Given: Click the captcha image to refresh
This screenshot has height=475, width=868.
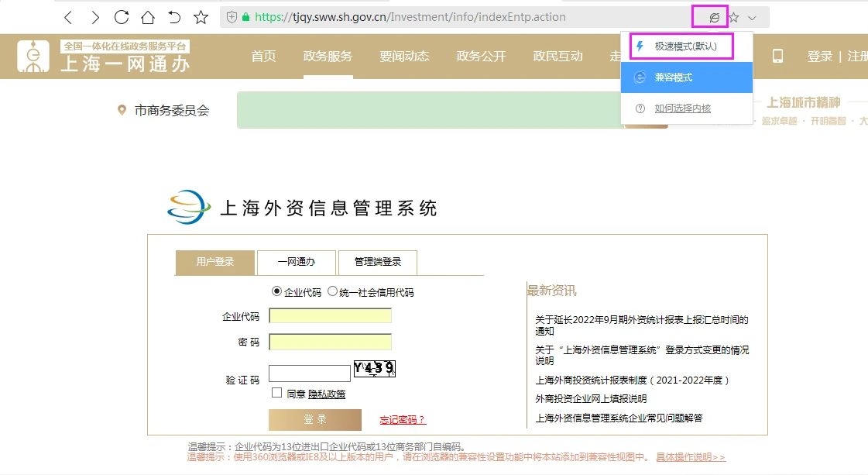Looking at the screenshot, I should pyautogui.click(x=375, y=369).
